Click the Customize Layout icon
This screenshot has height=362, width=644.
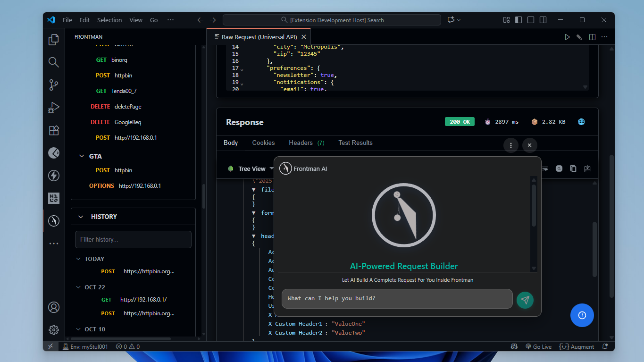pyautogui.click(x=506, y=20)
